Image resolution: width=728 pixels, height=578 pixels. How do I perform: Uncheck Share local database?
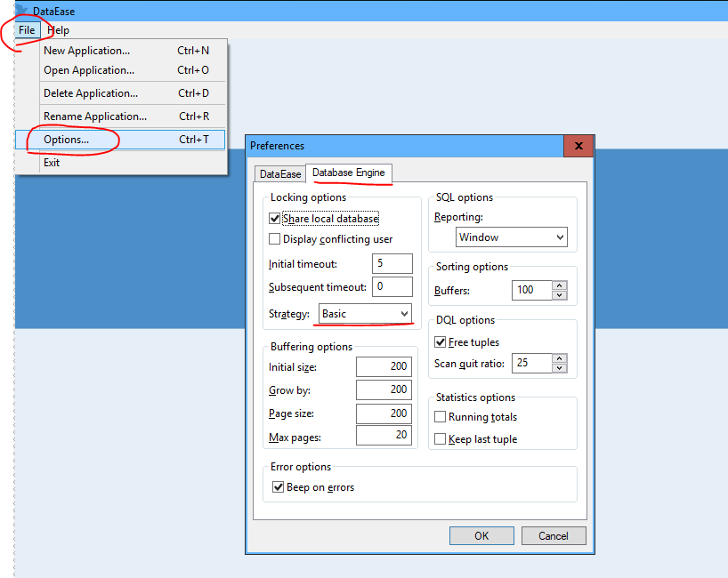275,219
